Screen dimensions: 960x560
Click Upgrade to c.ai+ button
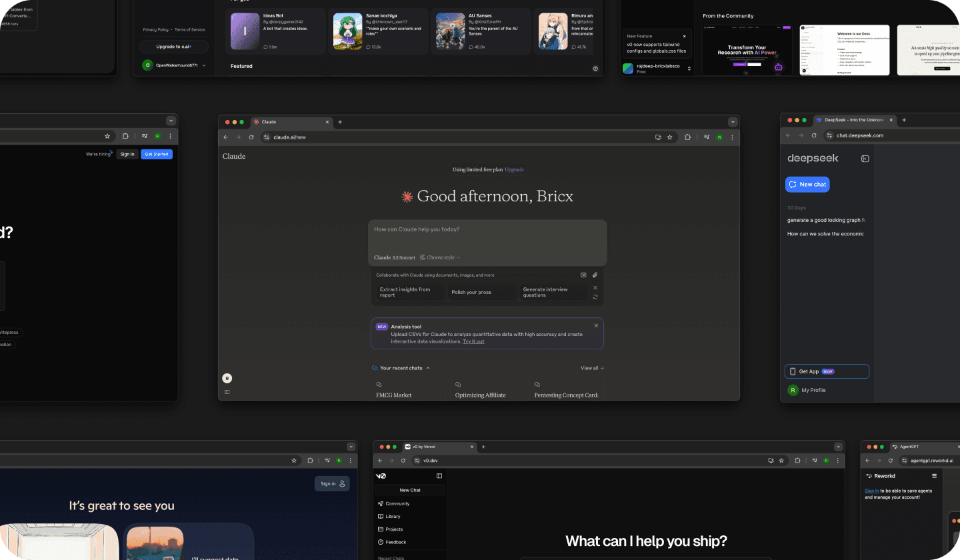(x=174, y=47)
